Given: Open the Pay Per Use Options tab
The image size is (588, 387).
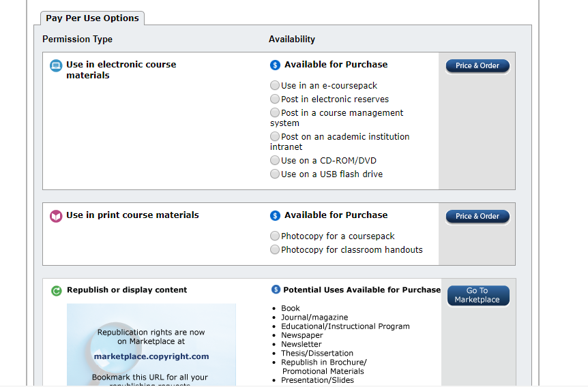Looking at the screenshot, I should coord(92,18).
